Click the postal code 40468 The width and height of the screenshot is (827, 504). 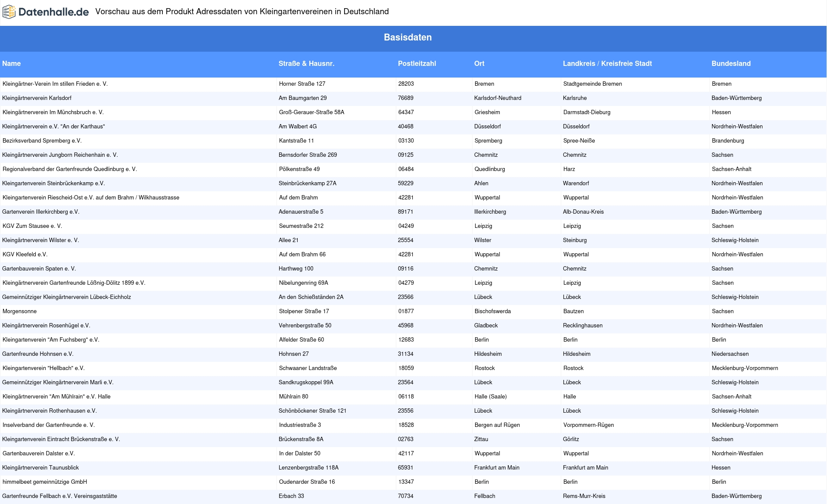point(406,127)
